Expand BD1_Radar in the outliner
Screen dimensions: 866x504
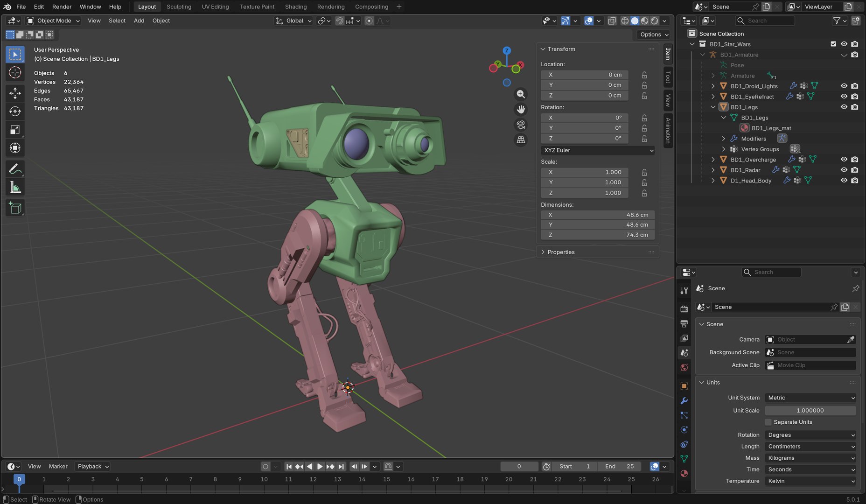click(x=712, y=170)
